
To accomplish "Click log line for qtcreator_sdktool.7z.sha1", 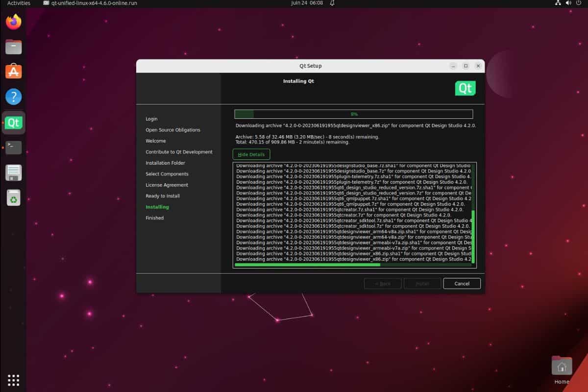I will 353,220.
